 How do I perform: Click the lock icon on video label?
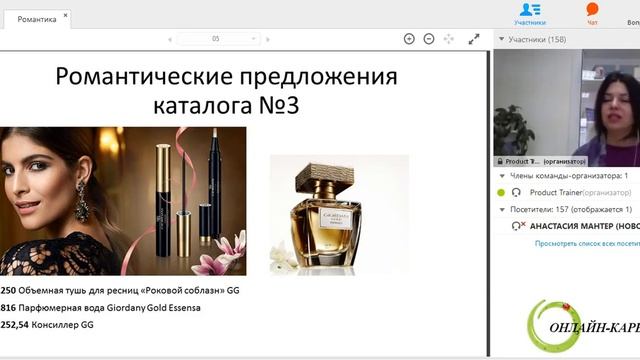click(x=500, y=161)
